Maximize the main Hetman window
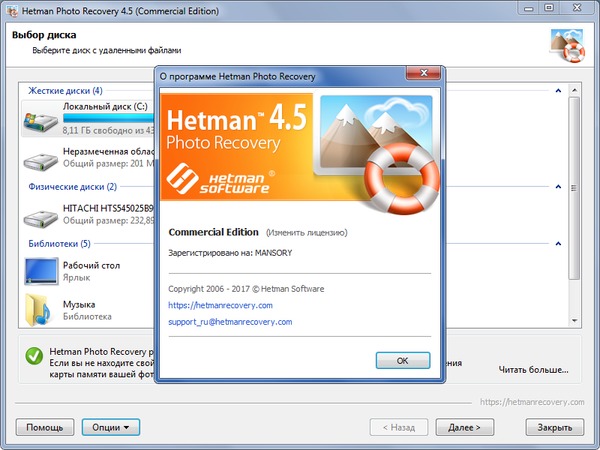Image resolution: width=600 pixels, height=450 pixels. [549, 8]
